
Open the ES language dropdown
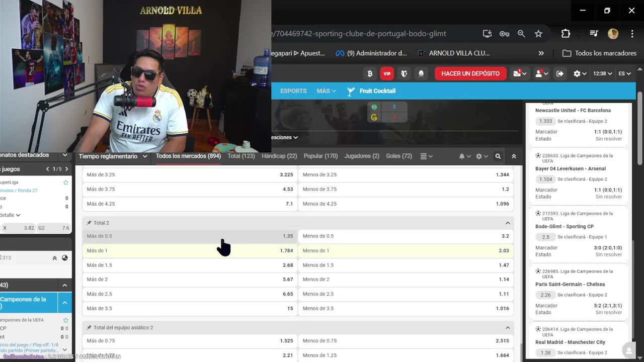tap(624, 73)
